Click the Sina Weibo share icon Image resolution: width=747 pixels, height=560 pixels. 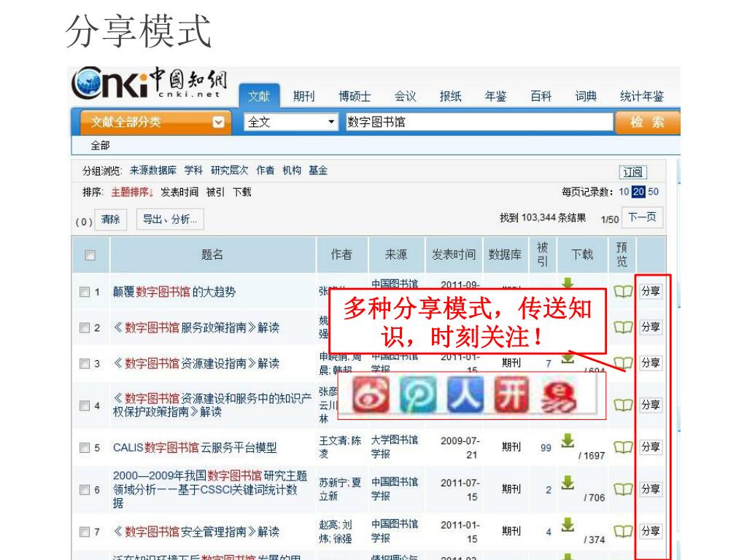point(370,394)
